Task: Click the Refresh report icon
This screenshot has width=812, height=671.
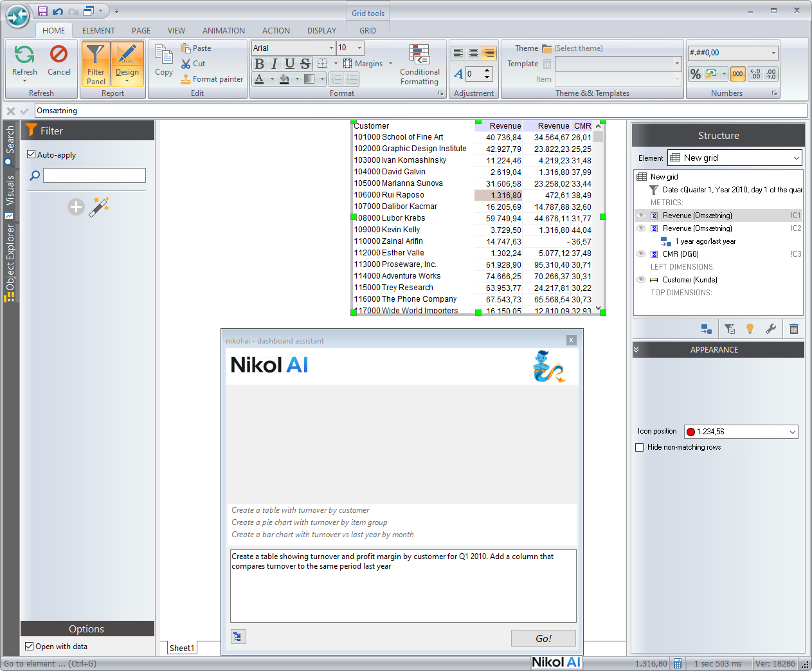Action: pos(24,55)
